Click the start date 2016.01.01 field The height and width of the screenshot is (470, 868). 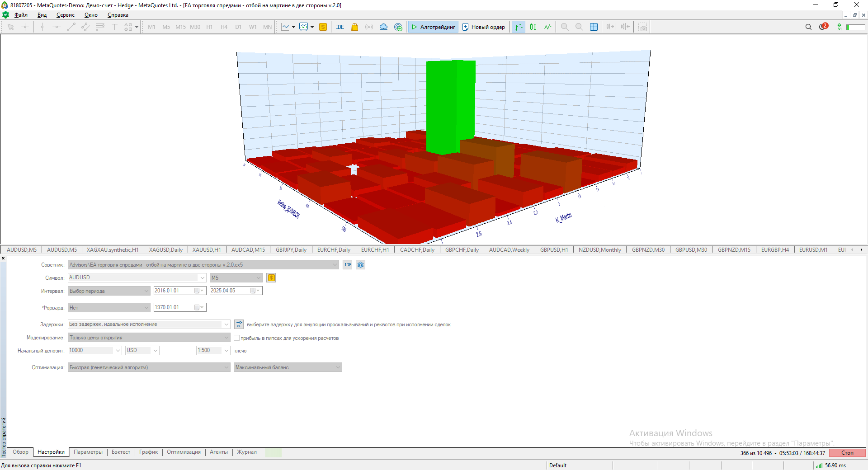180,291
